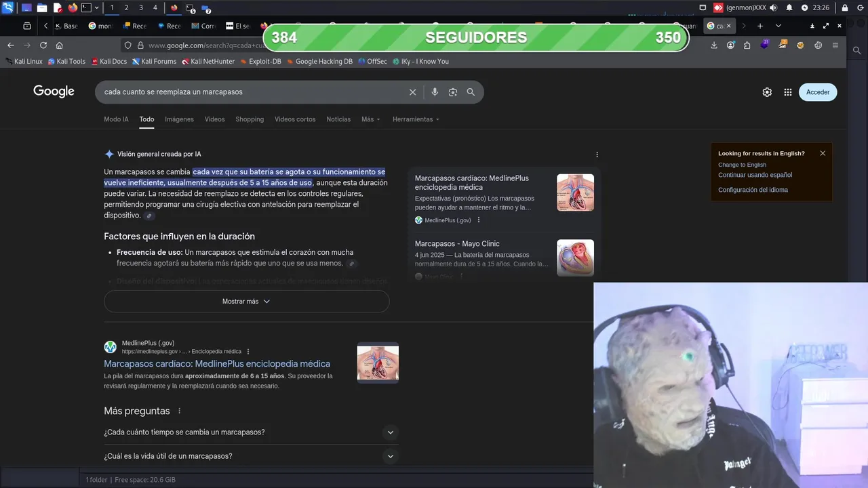This screenshot has width=868, height=488.
Task: Open Más preguntas three-dot menu
Action: click(180, 411)
